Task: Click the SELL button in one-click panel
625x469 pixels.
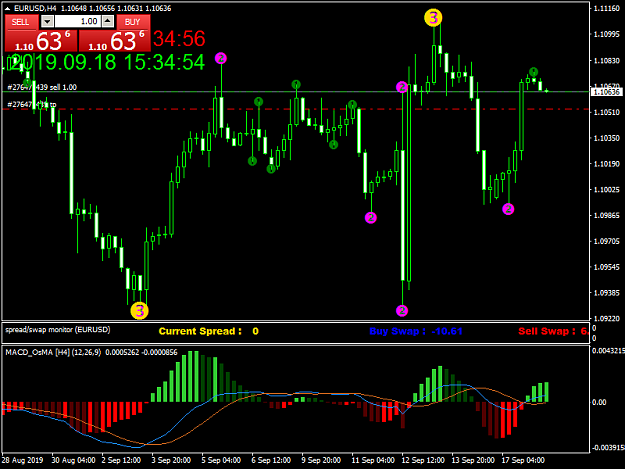Action: pos(21,22)
